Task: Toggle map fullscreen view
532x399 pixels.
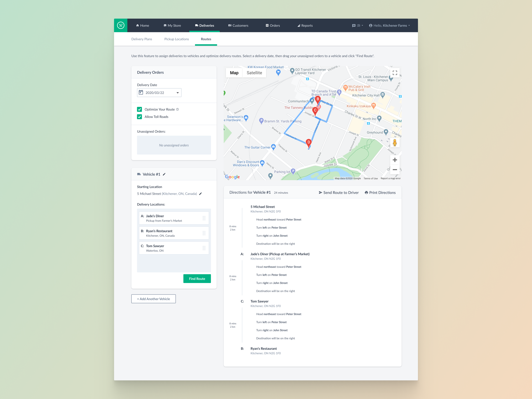Action: tap(395, 73)
